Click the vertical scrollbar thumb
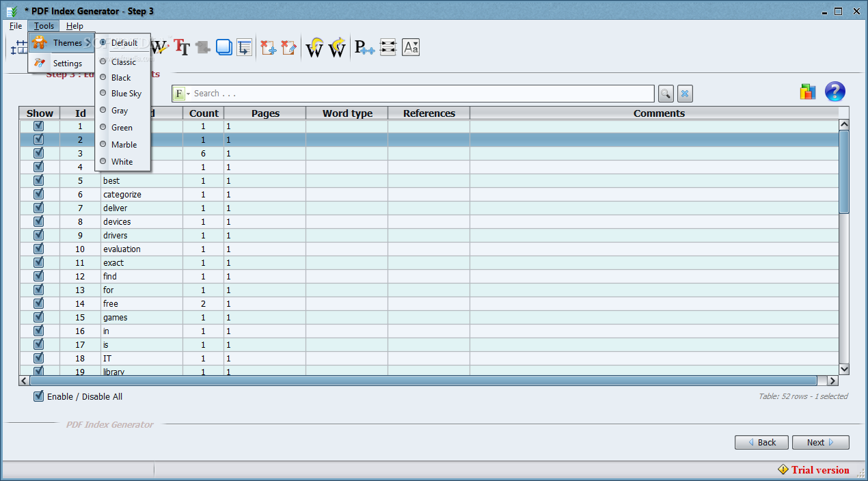 tap(844, 172)
